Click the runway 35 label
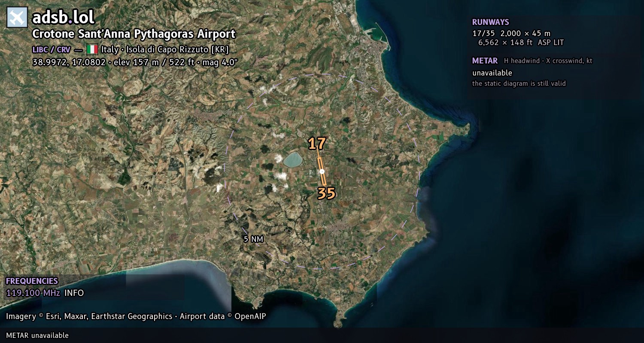 [326, 194]
